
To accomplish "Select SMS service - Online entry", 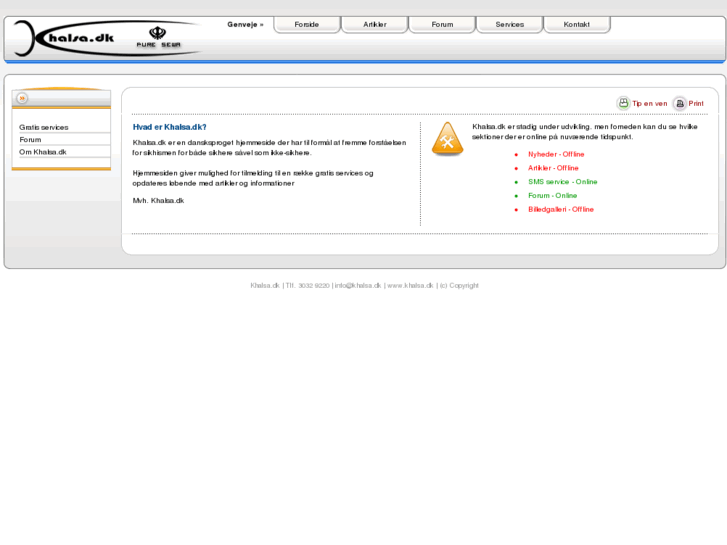I will coord(563,182).
